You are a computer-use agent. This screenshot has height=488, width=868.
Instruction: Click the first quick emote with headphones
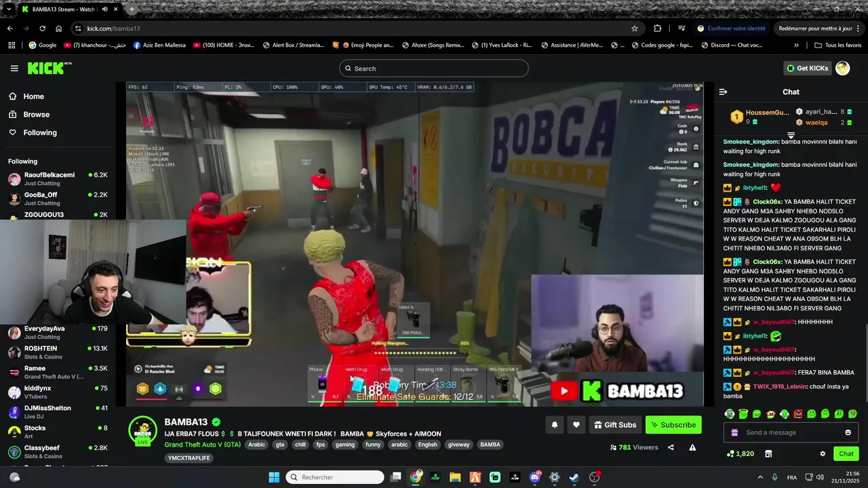click(730, 413)
